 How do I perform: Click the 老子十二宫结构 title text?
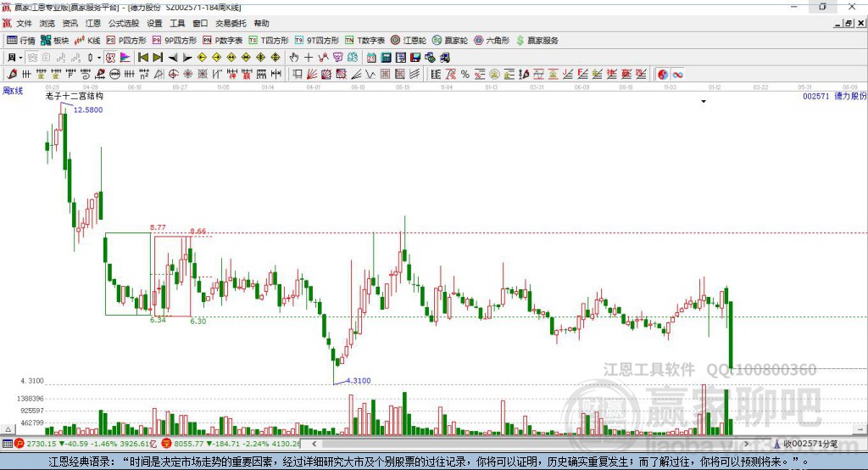75,96
